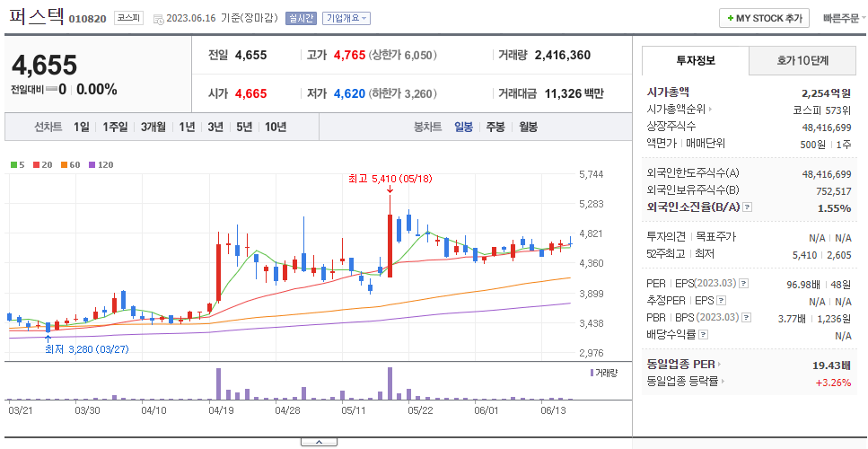
Task: Open the 빠른주문 quick order link
Action: coord(844,18)
